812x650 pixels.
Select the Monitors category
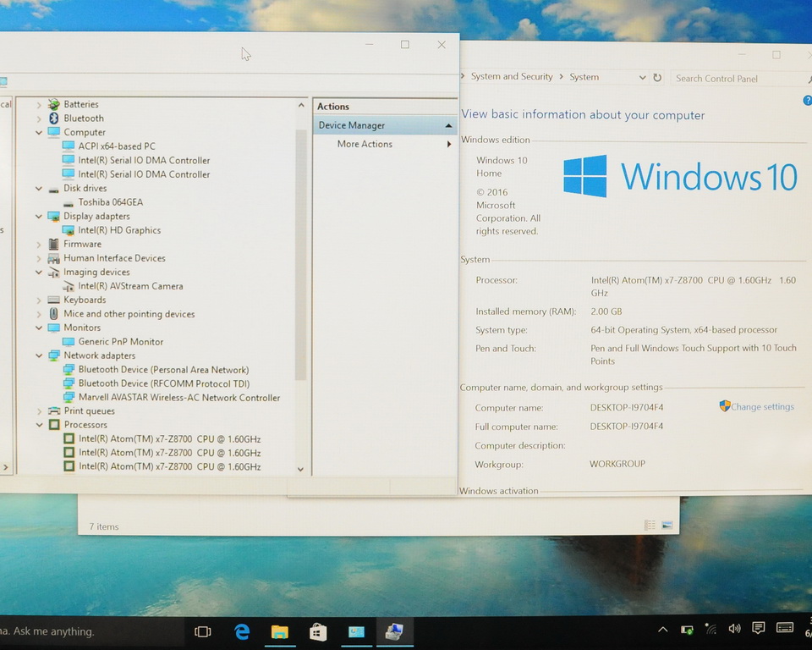tap(82, 328)
